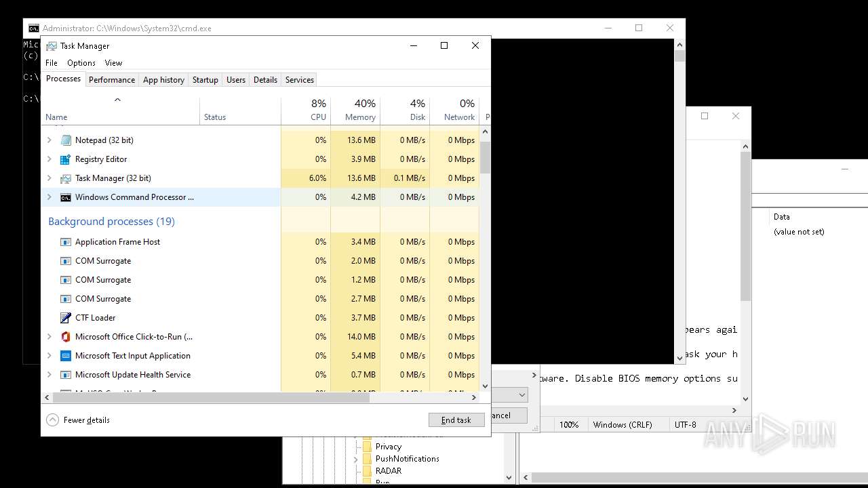Click the 100% zoom status entry
The height and width of the screenshot is (488, 868).
click(x=568, y=425)
